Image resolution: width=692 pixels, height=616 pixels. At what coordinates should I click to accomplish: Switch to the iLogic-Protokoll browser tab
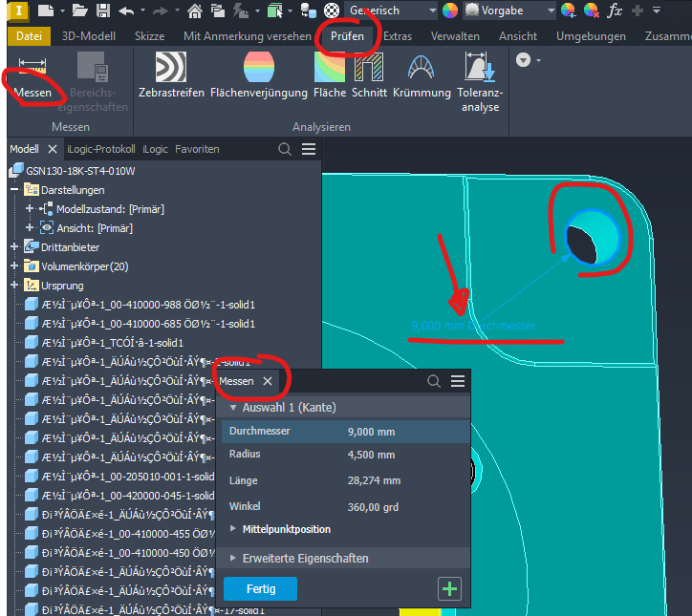coord(101,149)
